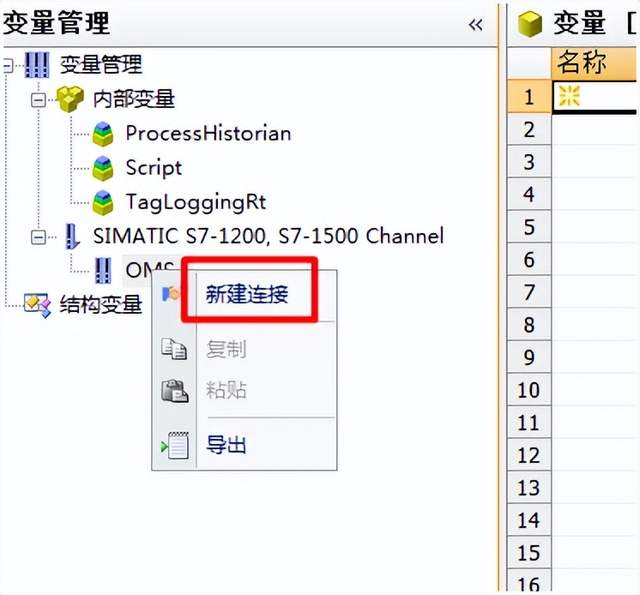Click the 变量 title text in right panel

tap(579, 24)
